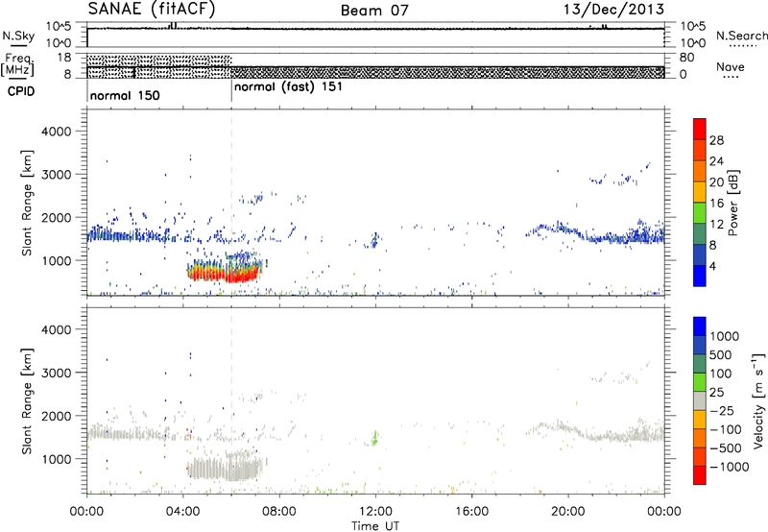Click the 12:00 time tick label
The width and height of the screenshot is (768, 532).
(x=375, y=512)
